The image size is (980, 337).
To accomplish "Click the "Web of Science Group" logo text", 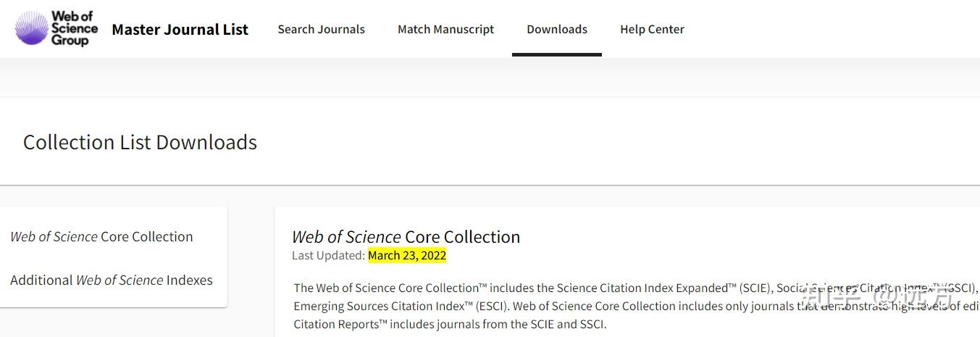I will (74, 29).
